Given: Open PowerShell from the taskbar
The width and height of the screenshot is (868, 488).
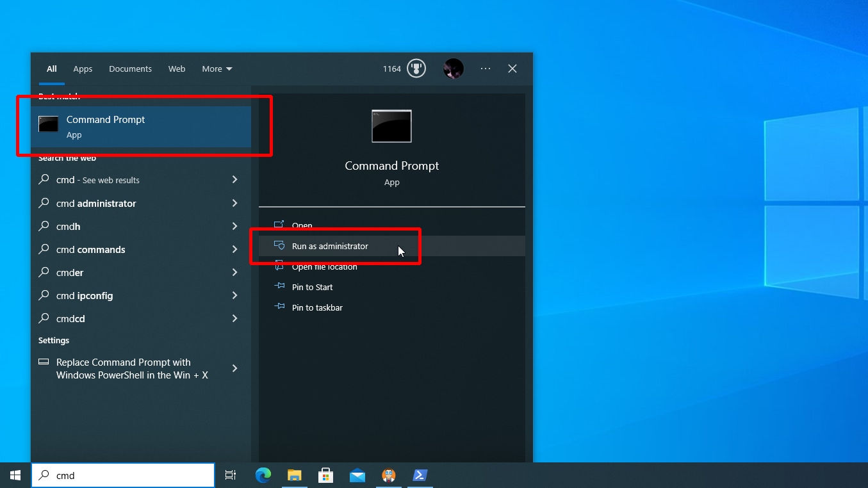Looking at the screenshot, I should point(420,475).
